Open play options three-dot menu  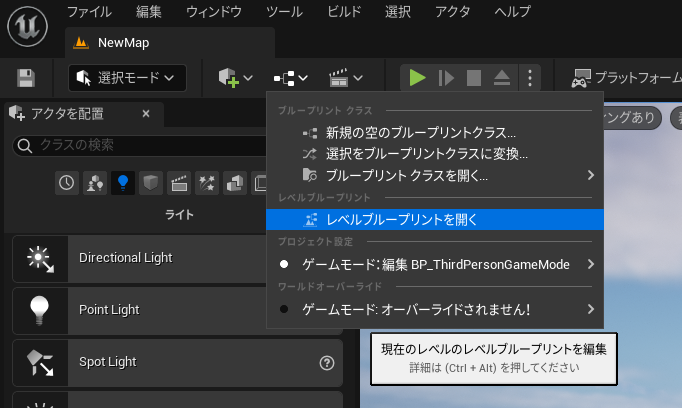530,78
